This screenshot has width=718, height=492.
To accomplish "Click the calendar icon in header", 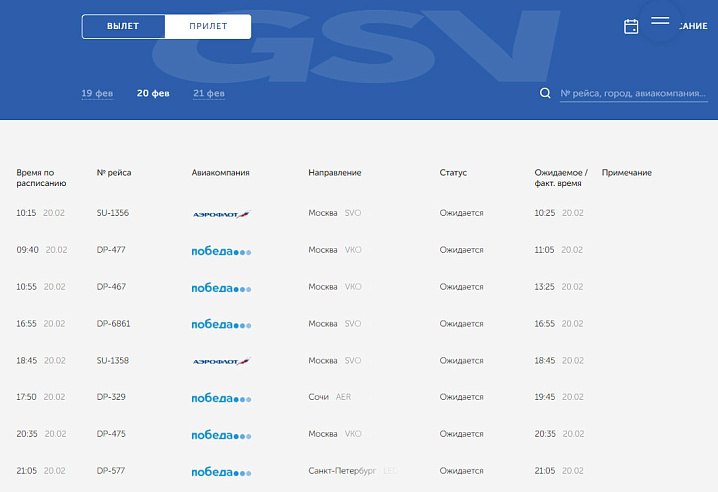I will (631, 27).
